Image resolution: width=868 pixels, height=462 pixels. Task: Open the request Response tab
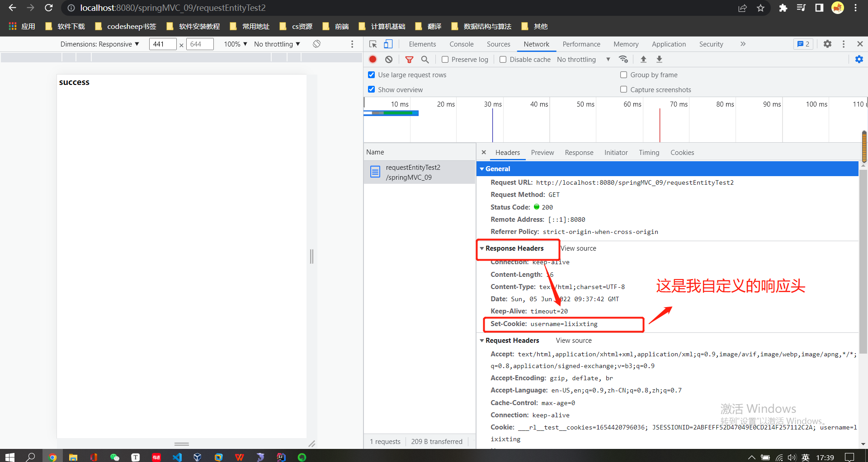[579, 153]
